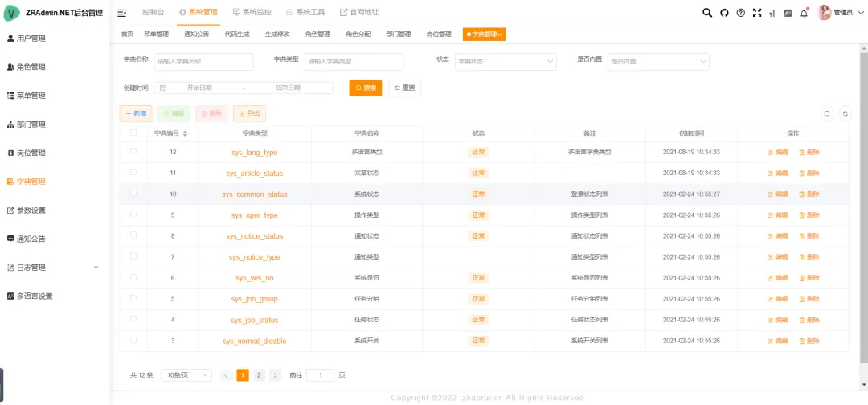Viewport: 868px width, 405px height.
Task: Click the orange 搜索 button
Action: click(x=366, y=88)
